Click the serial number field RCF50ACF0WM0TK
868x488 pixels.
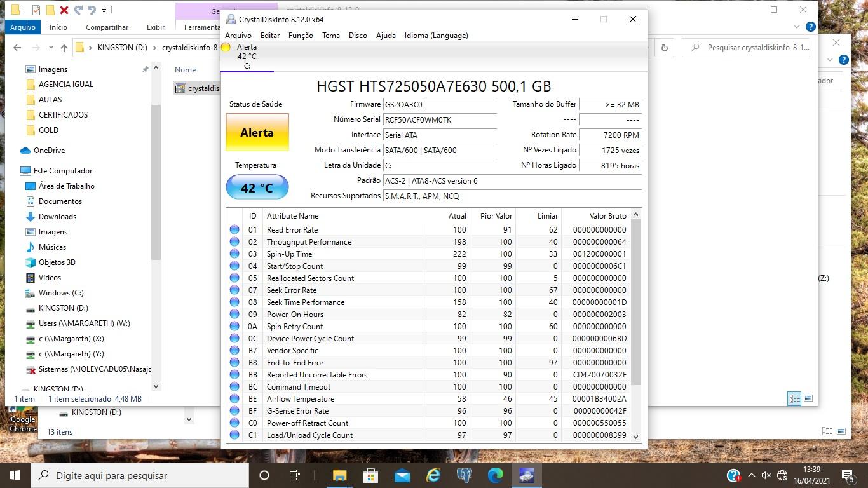[440, 119]
